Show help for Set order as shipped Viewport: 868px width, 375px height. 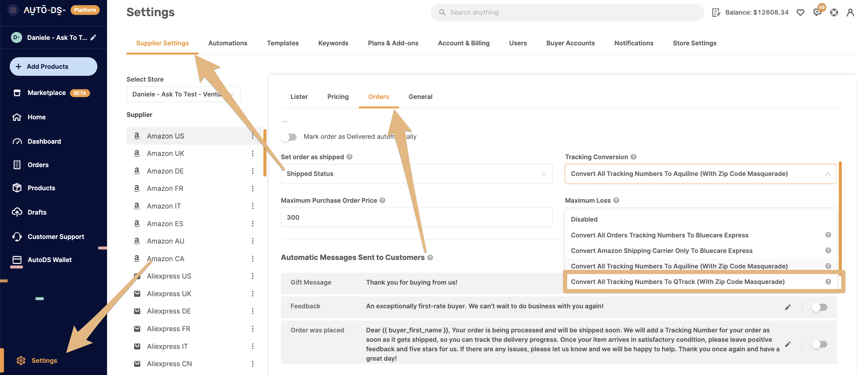349,157
